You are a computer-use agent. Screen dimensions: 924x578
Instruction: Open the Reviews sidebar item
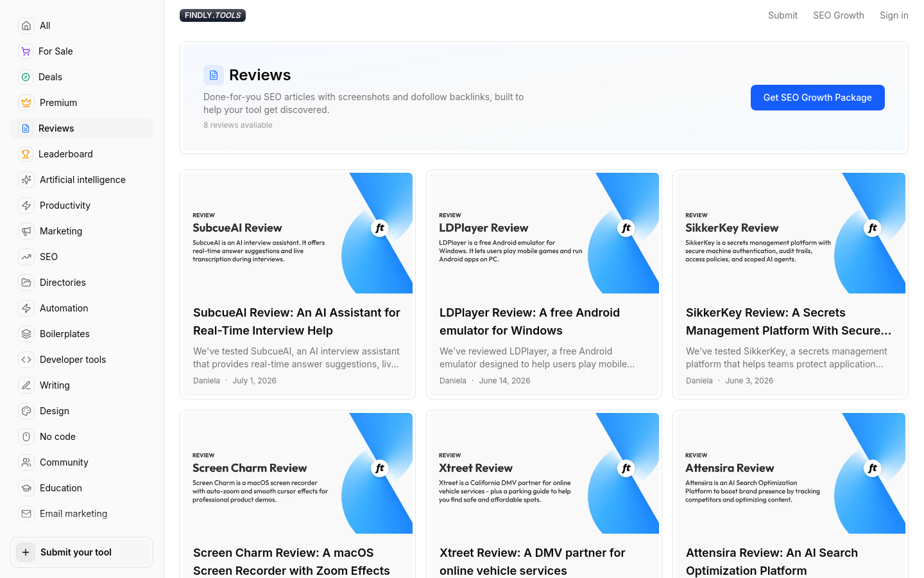tap(81, 128)
